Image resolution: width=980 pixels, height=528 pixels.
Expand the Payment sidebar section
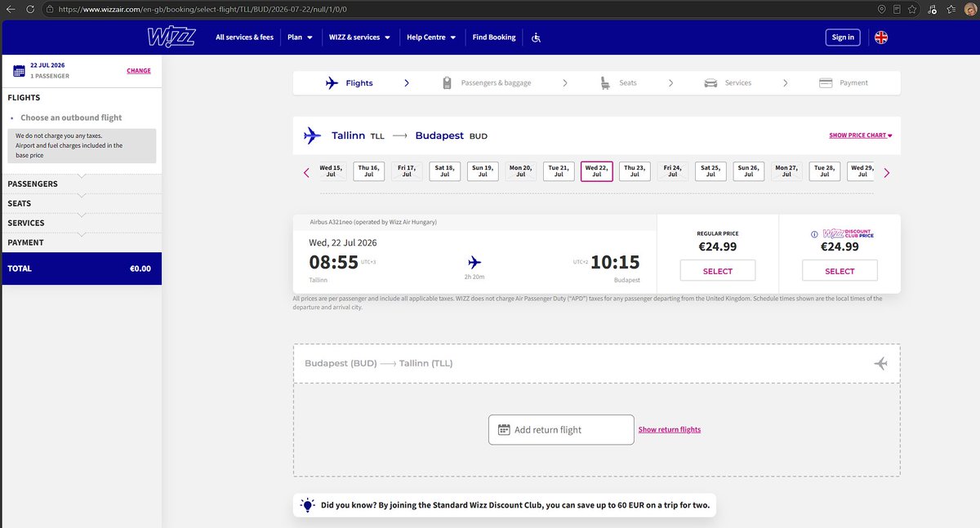[82, 242]
